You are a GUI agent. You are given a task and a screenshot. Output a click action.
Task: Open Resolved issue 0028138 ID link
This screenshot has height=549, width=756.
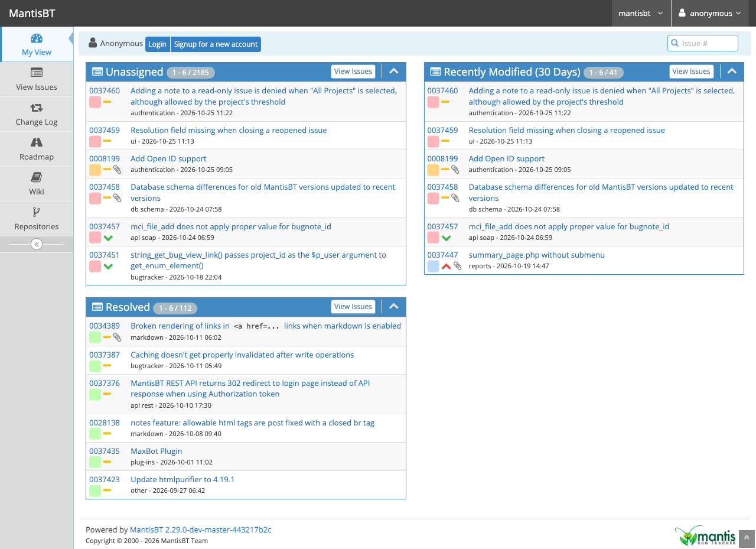[x=105, y=423]
